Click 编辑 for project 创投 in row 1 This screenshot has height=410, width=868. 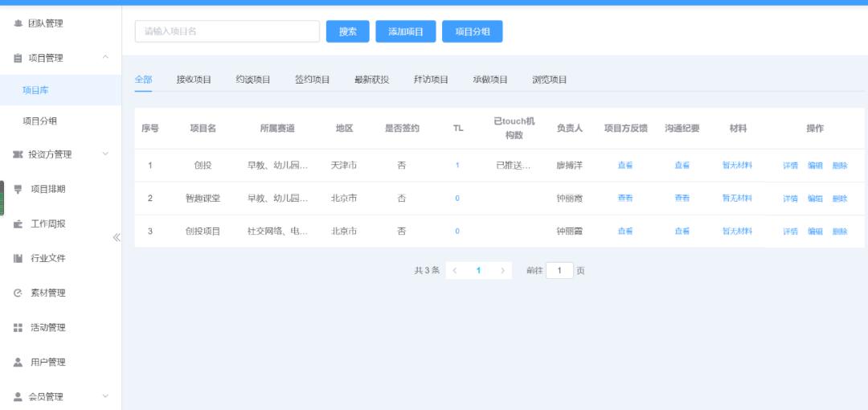pos(815,166)
